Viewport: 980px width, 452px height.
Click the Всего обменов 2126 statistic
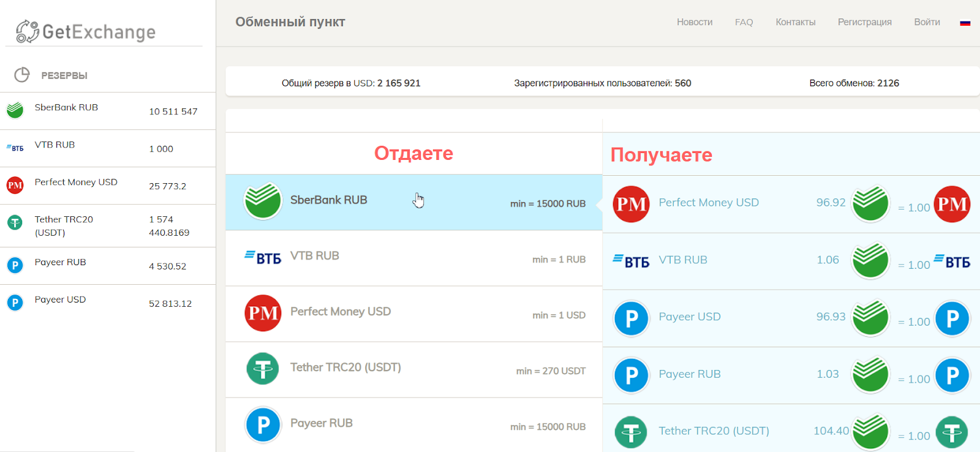pyautogui.click(x=854, y=83)
